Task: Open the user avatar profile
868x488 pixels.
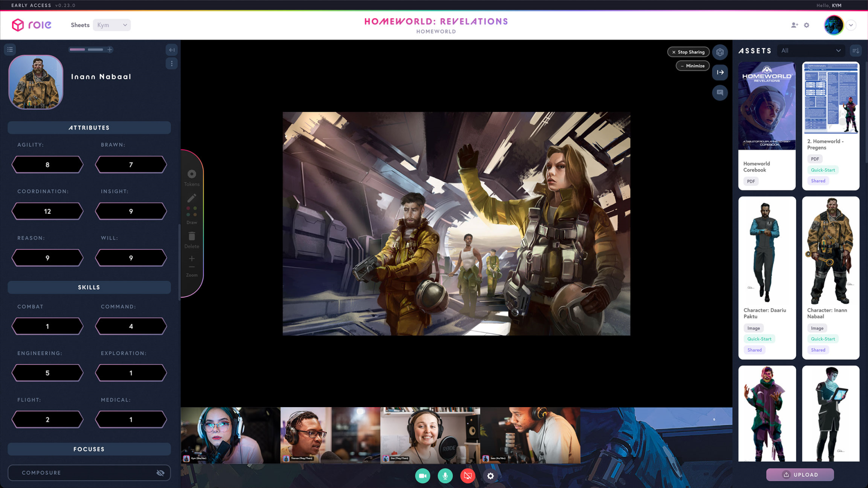Action: (834, 25)
